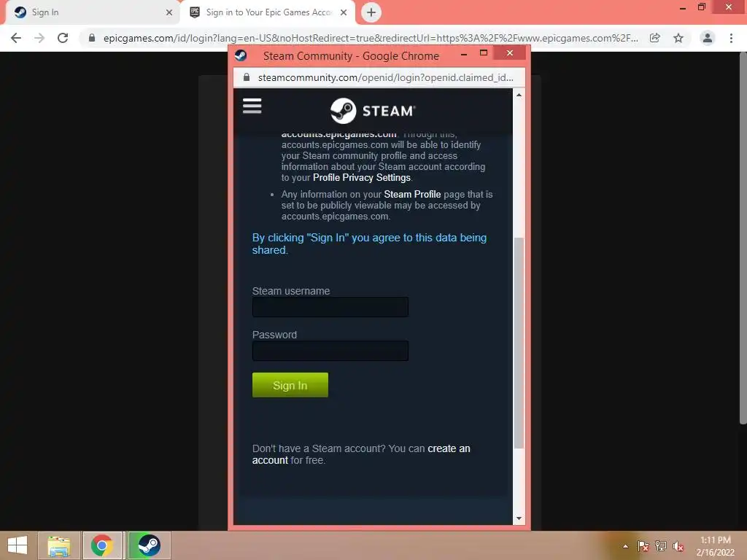
Task: Share this page icon in address bar
Action: click(x=655, y=38)
